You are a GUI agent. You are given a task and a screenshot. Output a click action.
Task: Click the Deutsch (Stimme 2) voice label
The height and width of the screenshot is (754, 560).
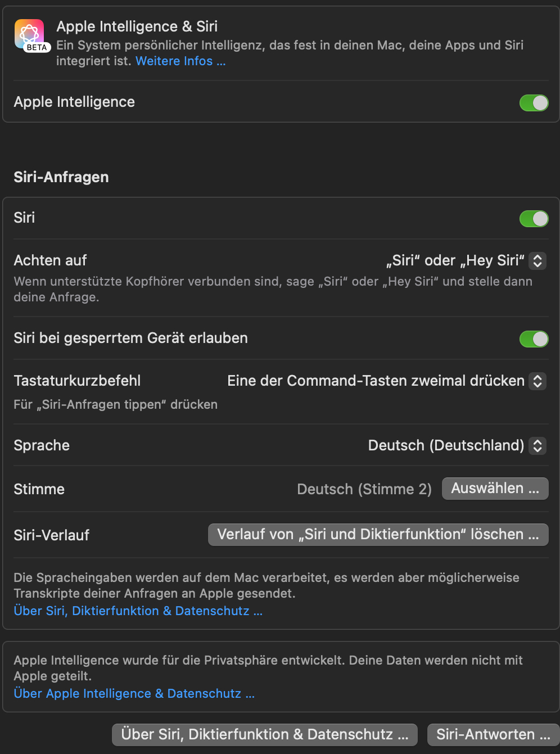(x=364, y=489)
